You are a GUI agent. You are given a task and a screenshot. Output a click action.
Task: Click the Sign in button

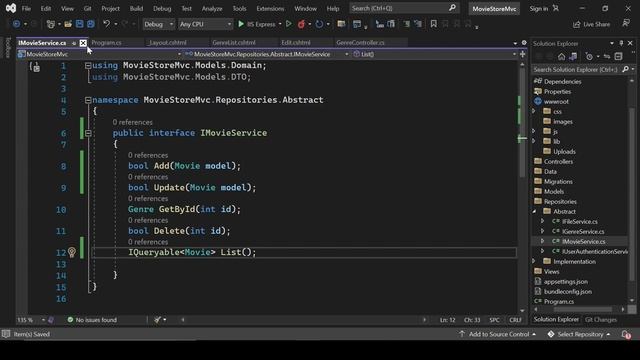point(544,8)
